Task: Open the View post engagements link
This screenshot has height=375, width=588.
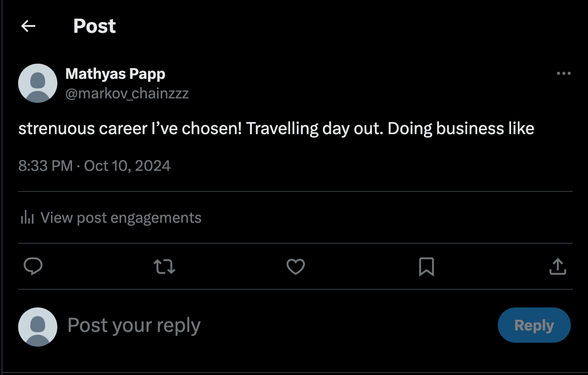Action: click(x=121, y=217)
